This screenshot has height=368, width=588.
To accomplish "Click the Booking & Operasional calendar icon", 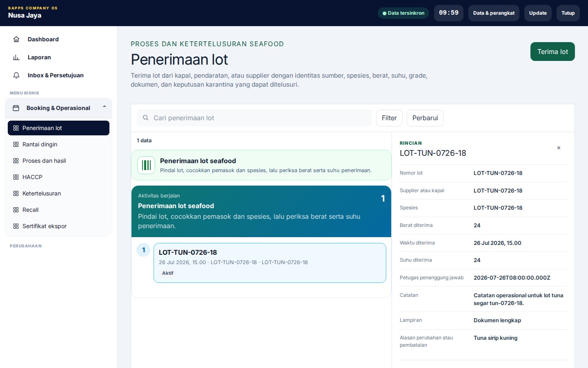I will click(x=16, y=108).
